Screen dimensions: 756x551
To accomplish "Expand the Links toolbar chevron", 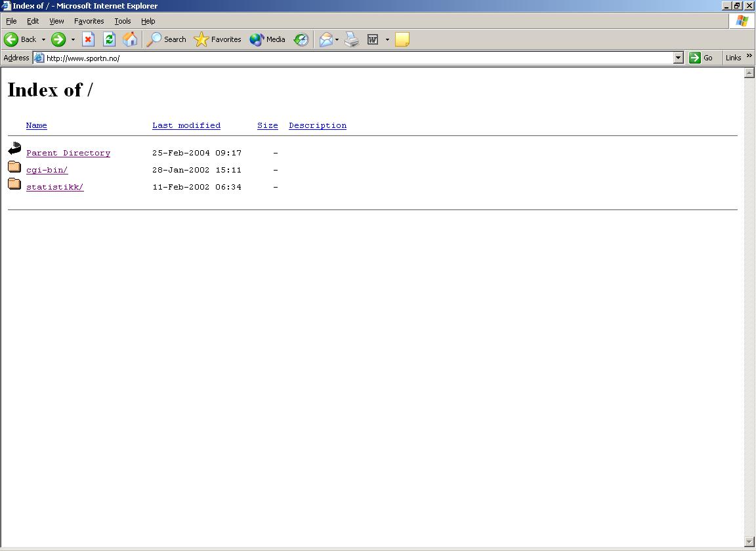I will tap(749, 56).
